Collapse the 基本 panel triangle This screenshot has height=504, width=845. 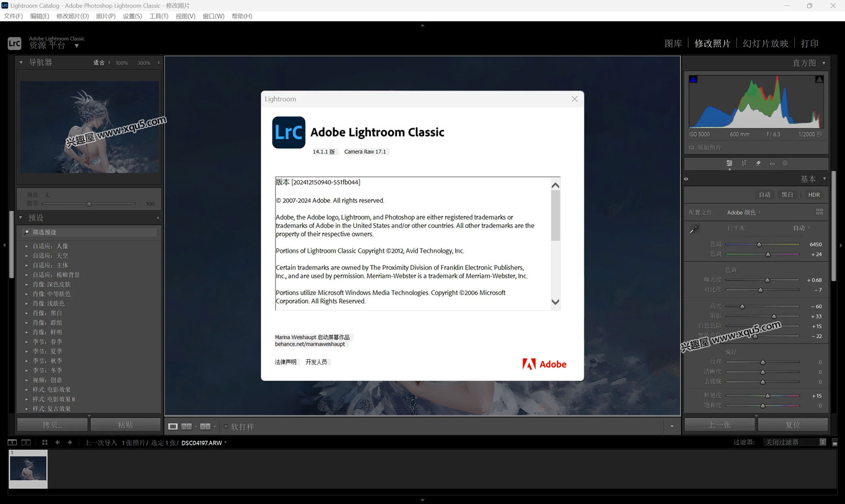(x=824, y=179)
